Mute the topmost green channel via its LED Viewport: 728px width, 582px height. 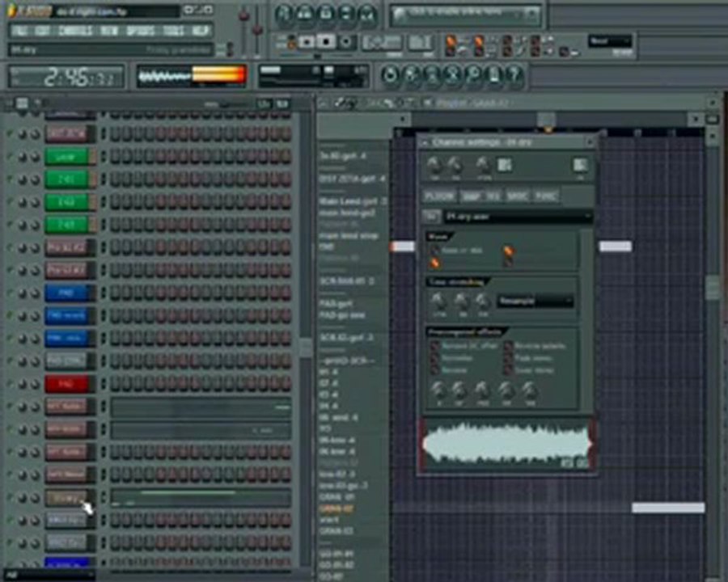point(9,157)
